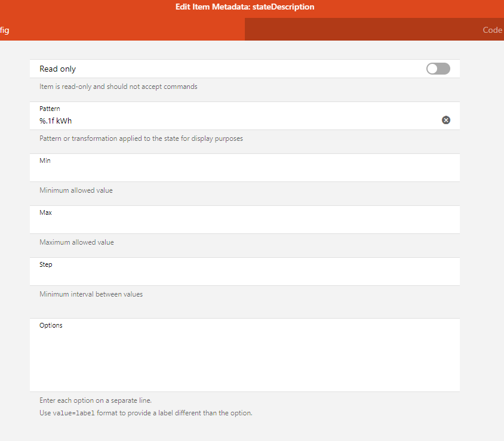Click inside the Options text area
The height and width of the screenshot is (441, 504).
(x=239, y=358)
